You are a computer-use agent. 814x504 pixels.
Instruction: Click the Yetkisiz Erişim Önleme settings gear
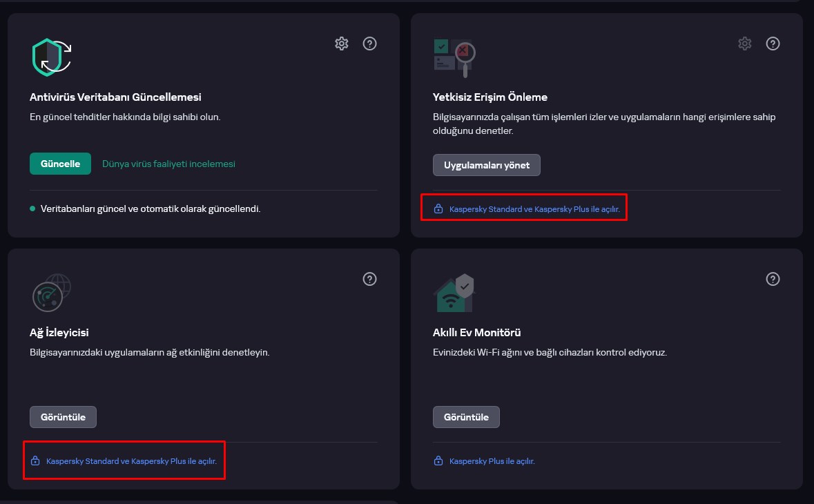744,43
